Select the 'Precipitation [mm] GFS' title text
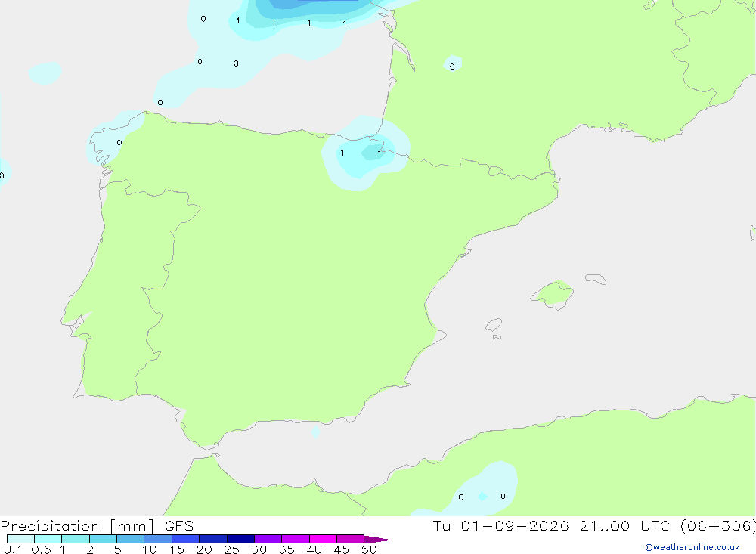 click(x=97, y=526)
